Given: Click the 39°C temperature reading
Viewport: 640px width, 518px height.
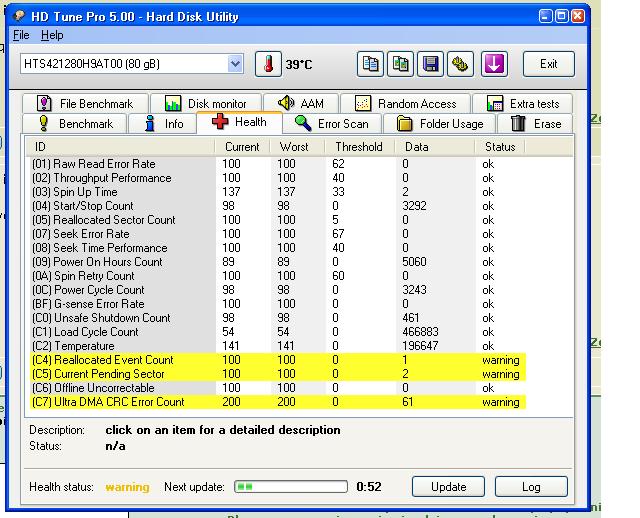Looking at the screenshot, I should (x=299, y=64).
